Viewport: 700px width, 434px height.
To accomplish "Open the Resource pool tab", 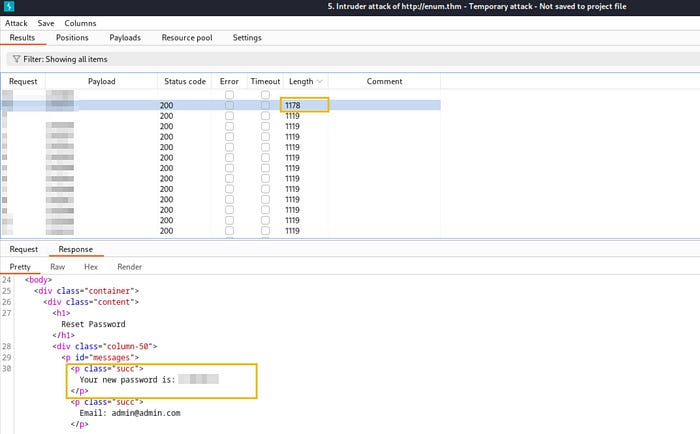I will point(187,38).
